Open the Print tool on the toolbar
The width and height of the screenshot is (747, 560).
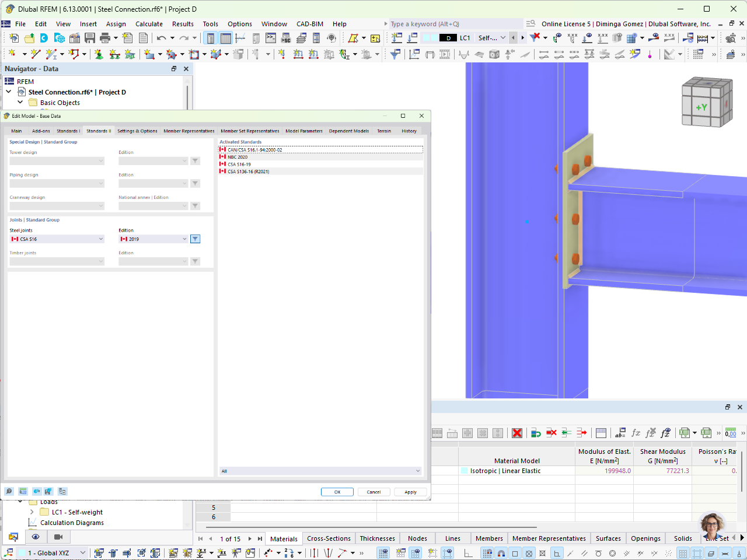coord(106,37)
